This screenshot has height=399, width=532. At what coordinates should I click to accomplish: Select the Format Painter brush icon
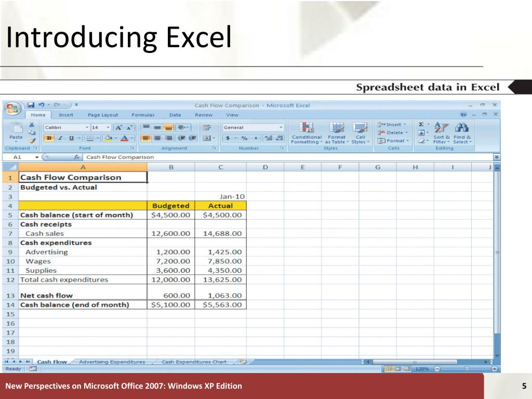click(x=32, y=140)
